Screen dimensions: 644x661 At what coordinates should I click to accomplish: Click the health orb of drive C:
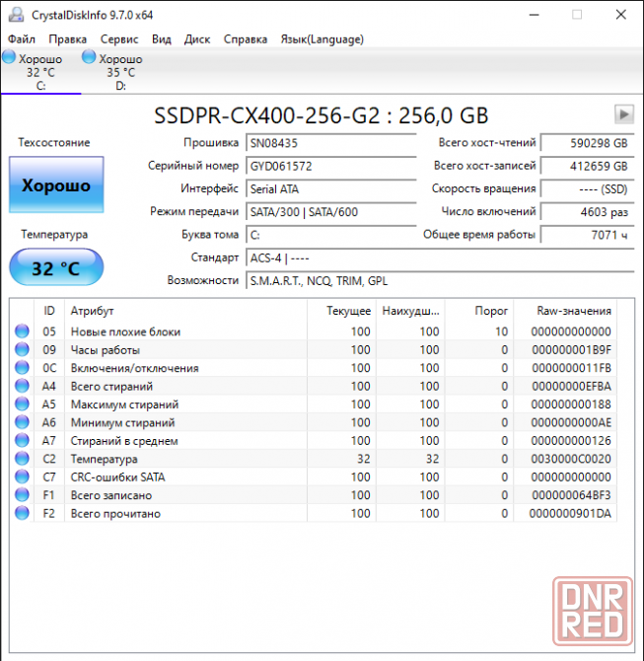click(10, 58)
